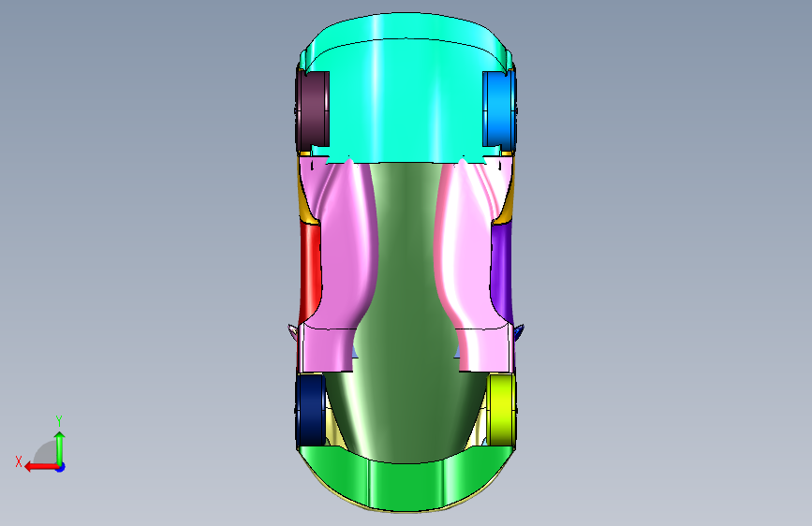This screenshot has height=526, width=812.
Task: Click the red X axis arrow of triad
Action: click(x=40, y=467)
